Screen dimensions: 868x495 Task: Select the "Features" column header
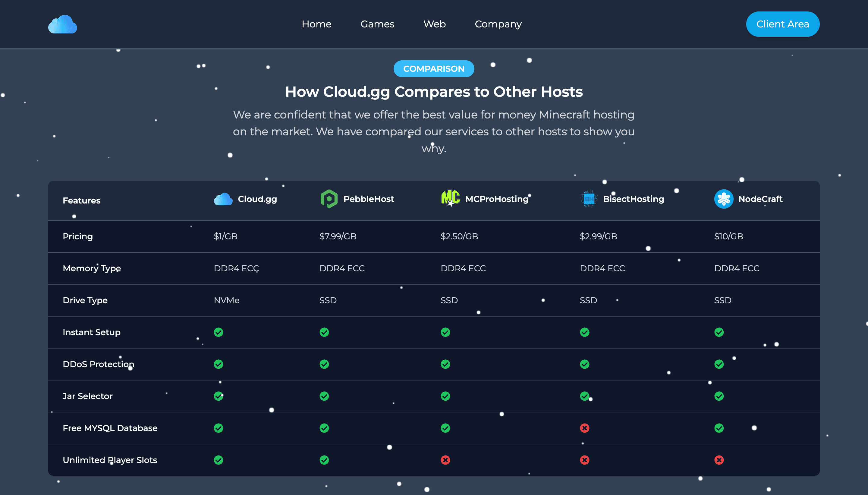(x=82, y=200)
